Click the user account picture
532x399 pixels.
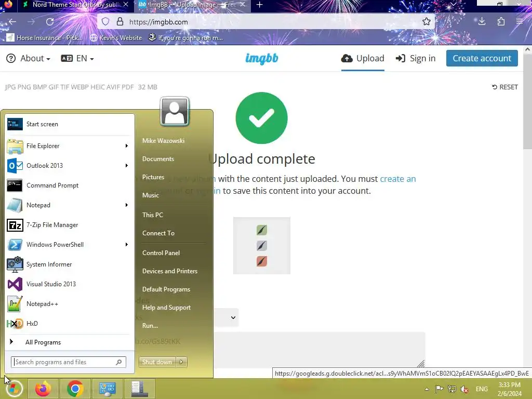point(175,111)
